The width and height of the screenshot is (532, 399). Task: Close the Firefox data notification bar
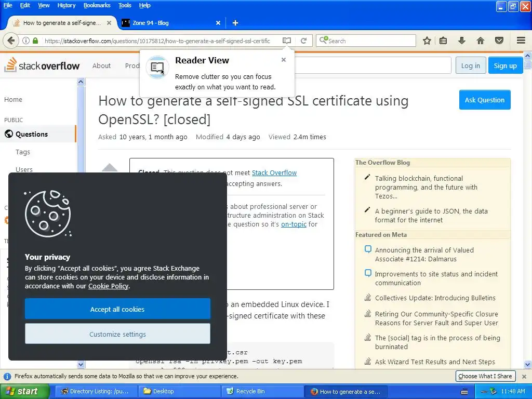(x=524, y=376)
